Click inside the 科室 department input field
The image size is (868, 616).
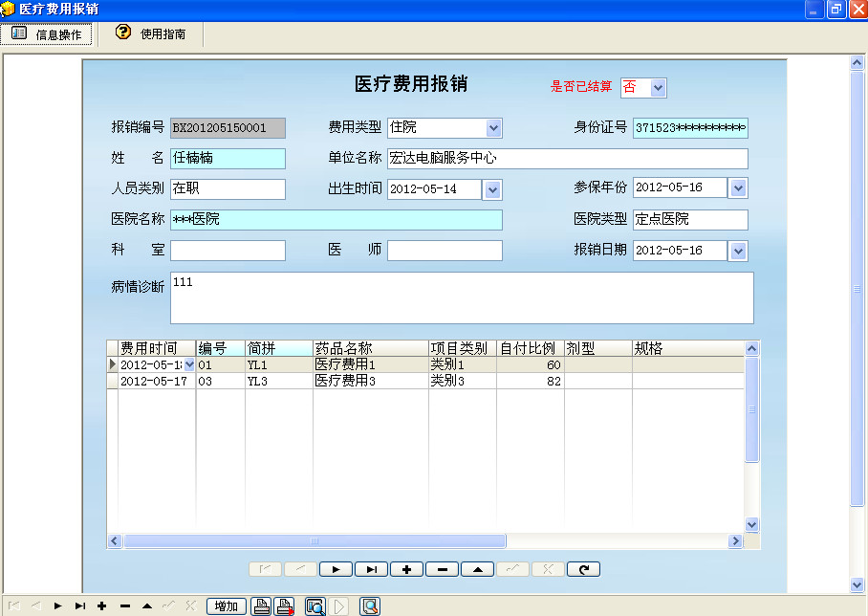(x=227, y=250)
